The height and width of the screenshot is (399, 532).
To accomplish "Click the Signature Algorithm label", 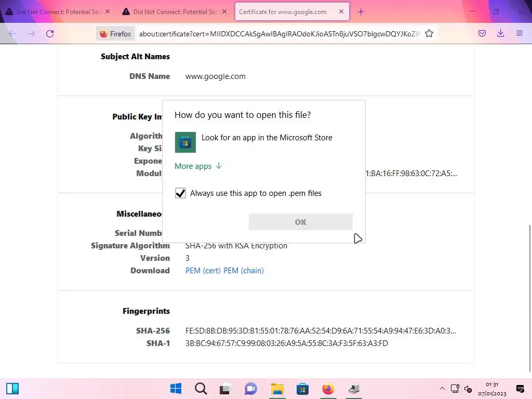I will tap(130, 246).
